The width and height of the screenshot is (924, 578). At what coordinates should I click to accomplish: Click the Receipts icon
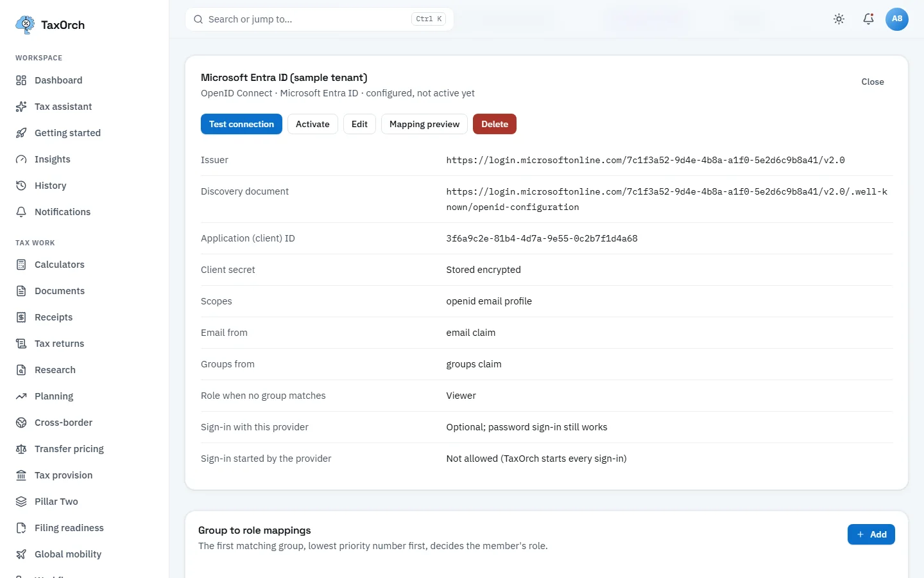(x=21, y=317)
